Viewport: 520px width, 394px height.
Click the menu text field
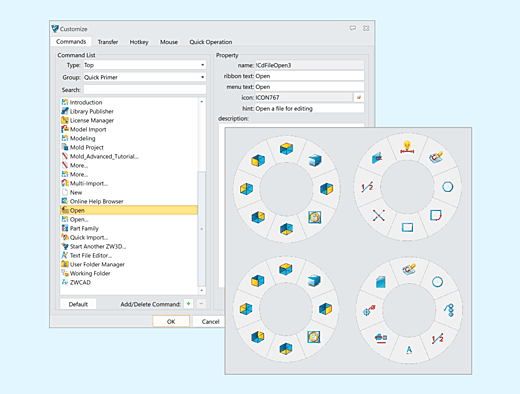click(x=309, y=87)
